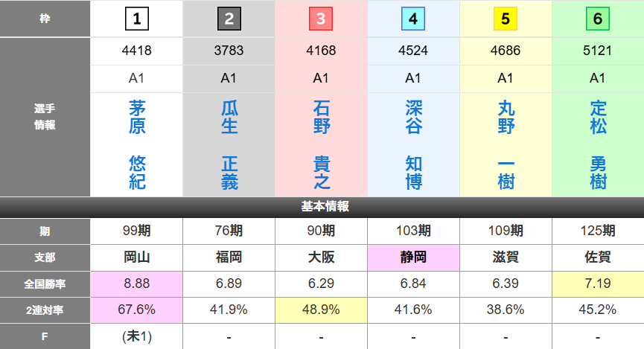
Task: Open racer 石野貴之 profile link
Action: [322, 145]
